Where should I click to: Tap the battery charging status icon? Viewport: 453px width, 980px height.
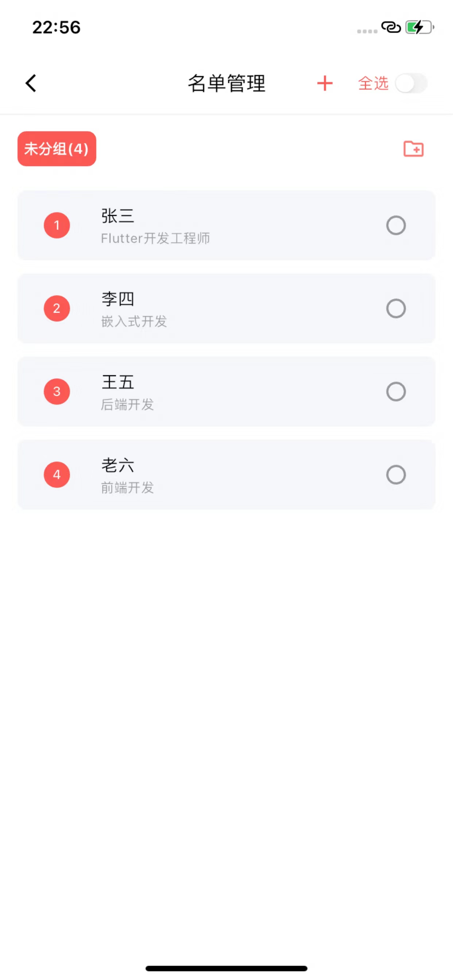(x=419, y=27)
